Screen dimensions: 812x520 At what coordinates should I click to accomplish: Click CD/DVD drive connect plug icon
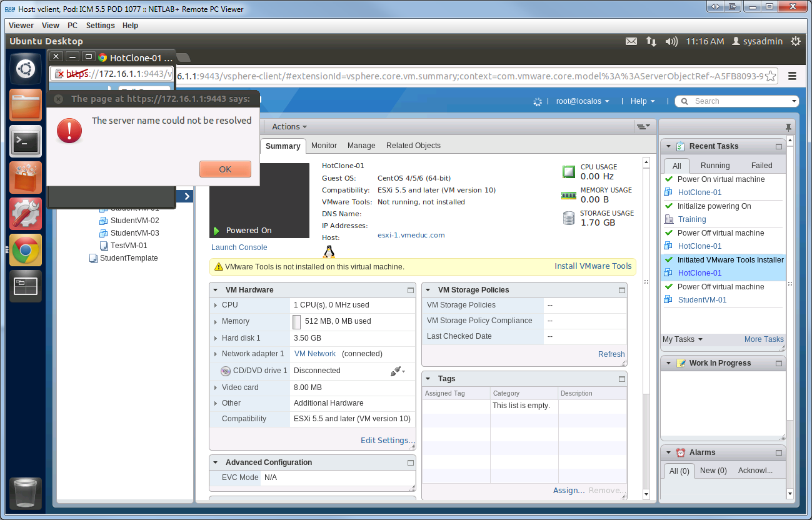coord(397,371)
